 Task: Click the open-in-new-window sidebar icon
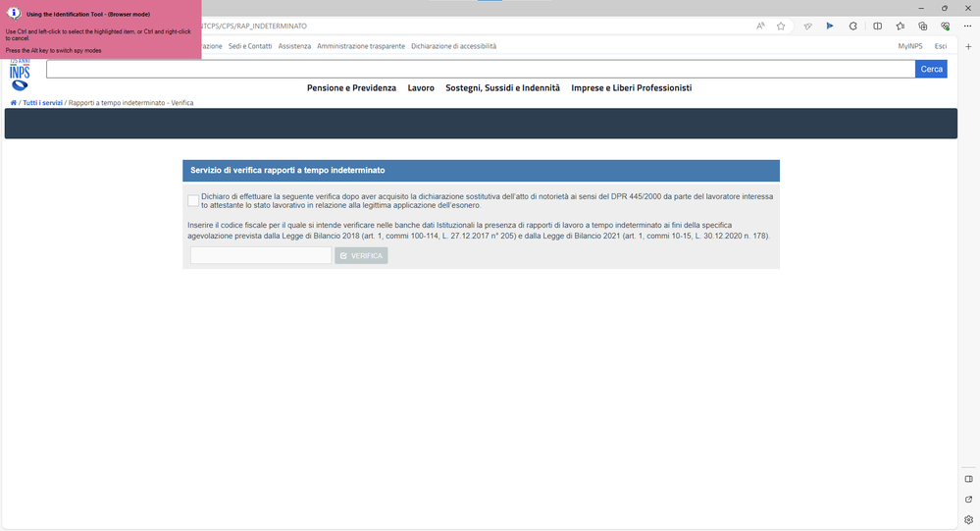tap(969, 500)
